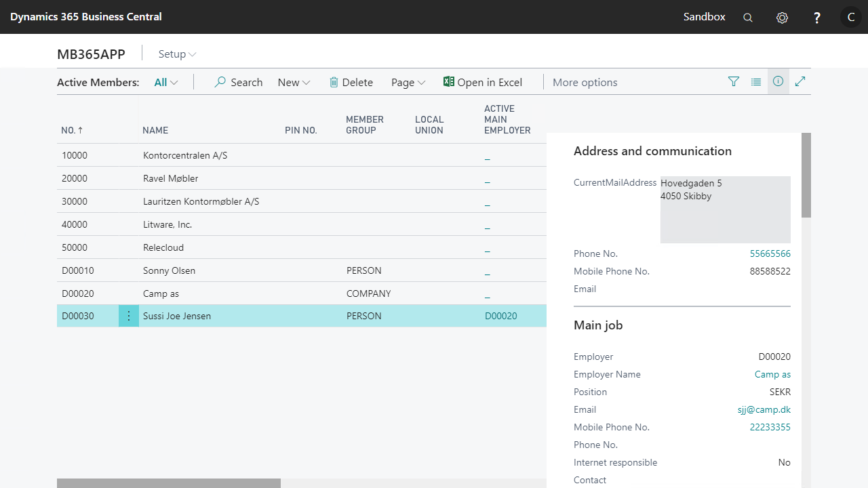
Task: Click the Camp as employer name link
Action: pyautogui.click(x=772, y=374)
